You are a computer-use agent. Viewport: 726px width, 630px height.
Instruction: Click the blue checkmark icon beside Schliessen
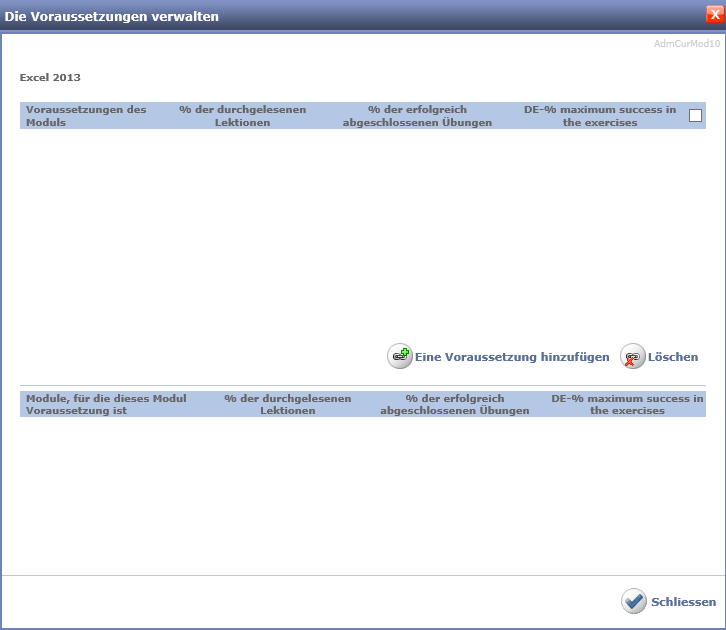pos(634,601)
